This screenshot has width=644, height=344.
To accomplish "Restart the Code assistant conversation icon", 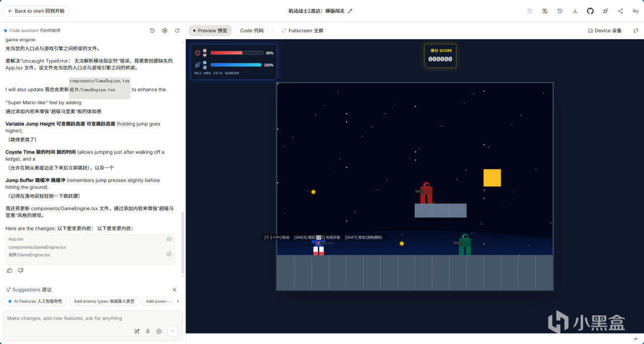I will click(177, 31).
